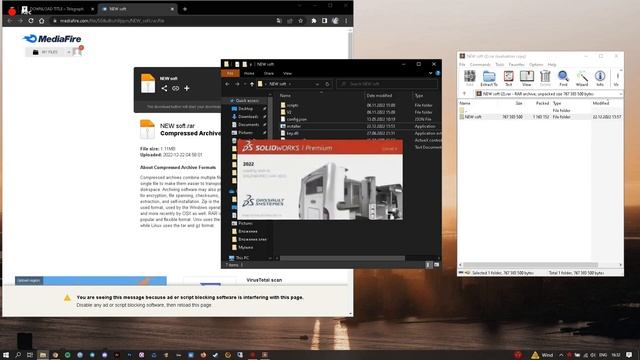
Task: Open the browser extensions puzzle icon
Action: pyautogui.click(x=313, y=20)
